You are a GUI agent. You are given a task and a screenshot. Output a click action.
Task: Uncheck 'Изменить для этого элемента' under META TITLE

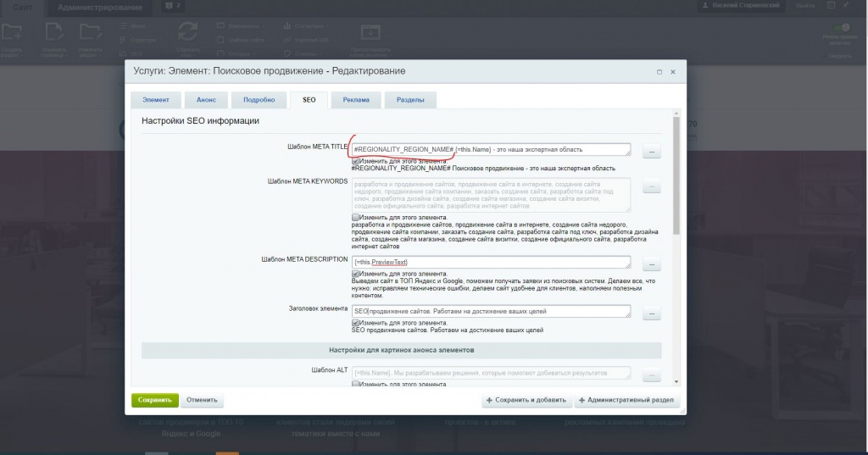[355, 161]
